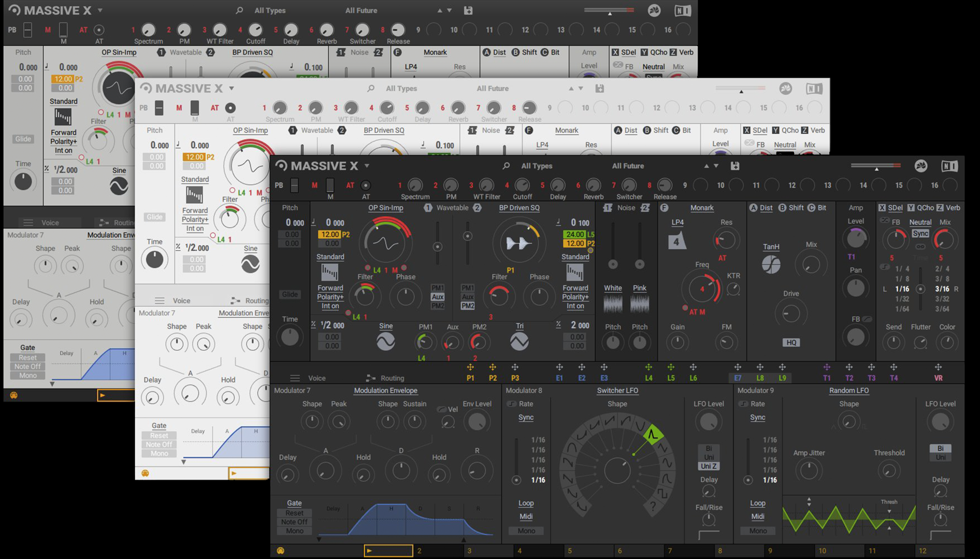This screenshot has width=980, height=559.
Task: Enable HQ mode in Dist insert
Action: [791, 342]
